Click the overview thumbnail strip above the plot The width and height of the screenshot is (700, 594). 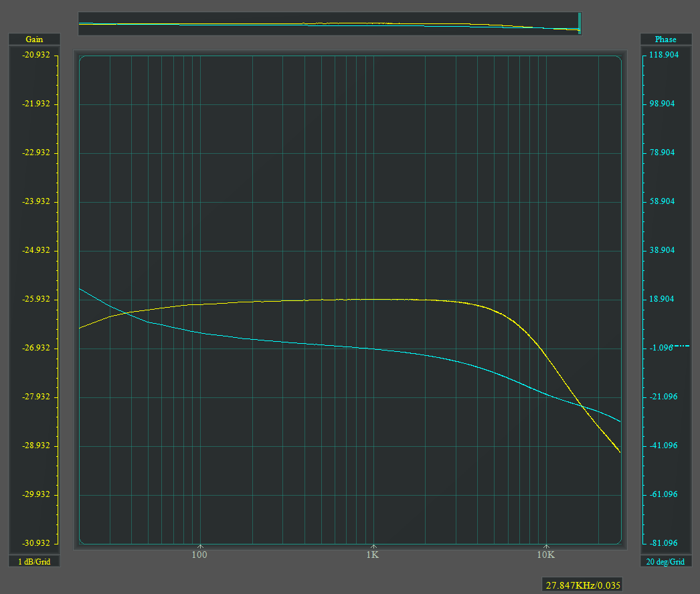pyautogui.click(x=330, y=23)
